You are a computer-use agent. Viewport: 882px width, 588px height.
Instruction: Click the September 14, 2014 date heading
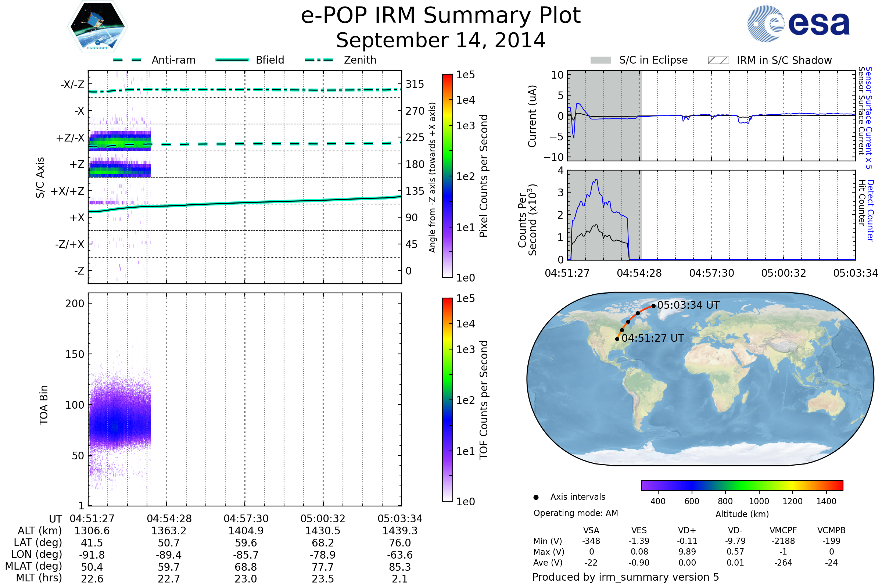[x=441, y=40]
